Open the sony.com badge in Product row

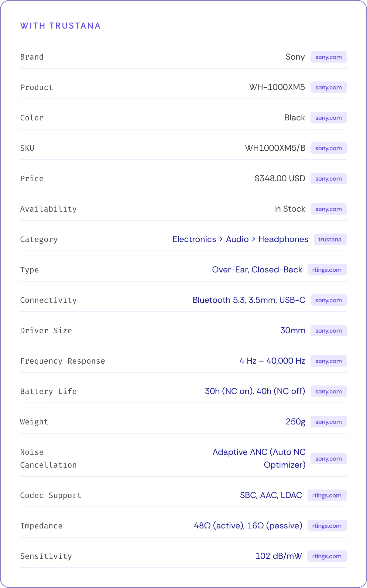tap(328, 88)
